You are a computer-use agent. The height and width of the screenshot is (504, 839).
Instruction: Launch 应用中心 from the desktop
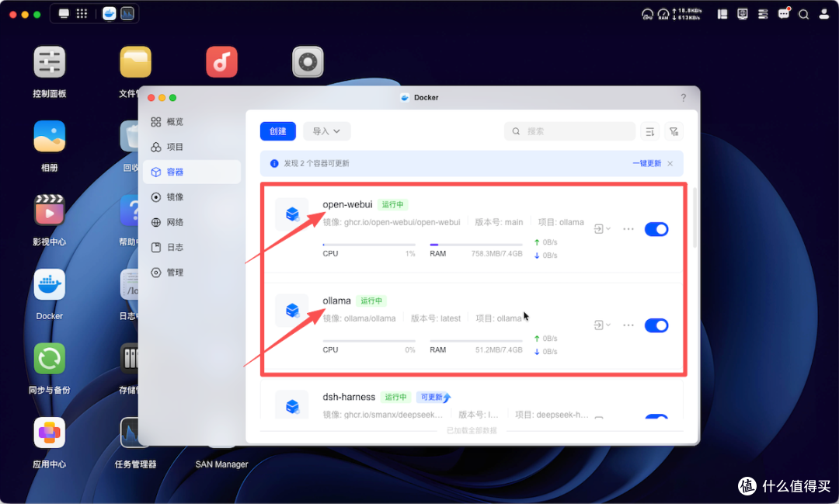pyautogui.click(x=49, y=433)
